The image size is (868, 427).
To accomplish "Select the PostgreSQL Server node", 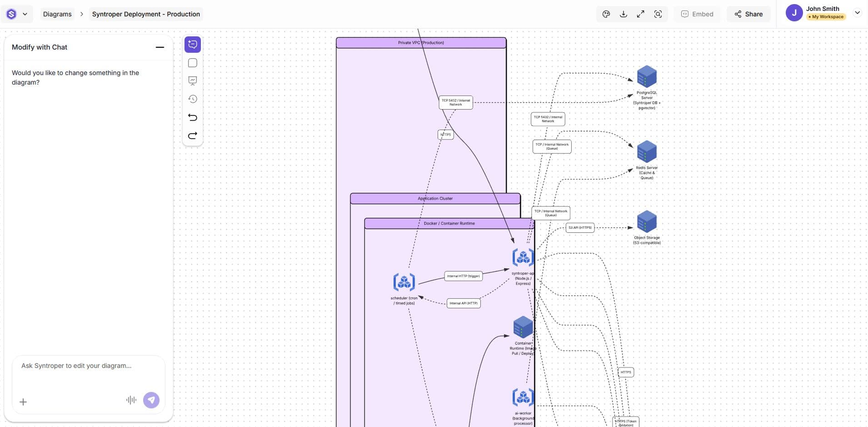I will point(647,76).
